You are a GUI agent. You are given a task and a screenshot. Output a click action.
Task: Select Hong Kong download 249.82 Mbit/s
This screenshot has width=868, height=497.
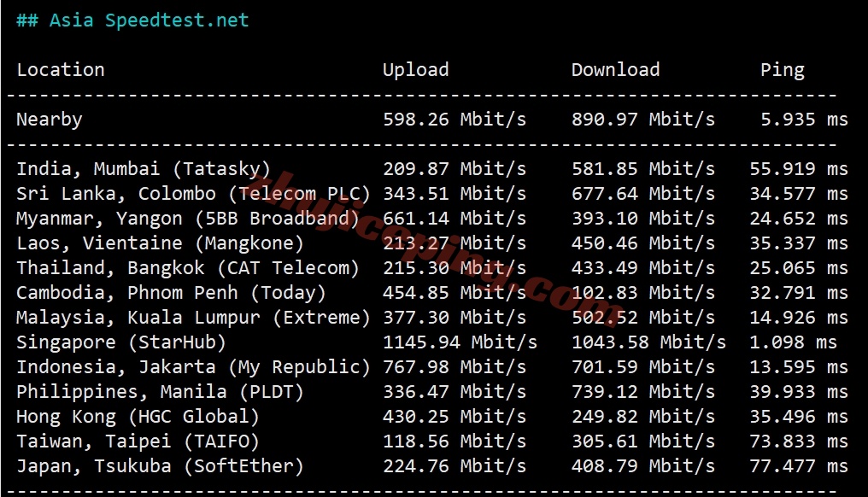tap(643, 417)
